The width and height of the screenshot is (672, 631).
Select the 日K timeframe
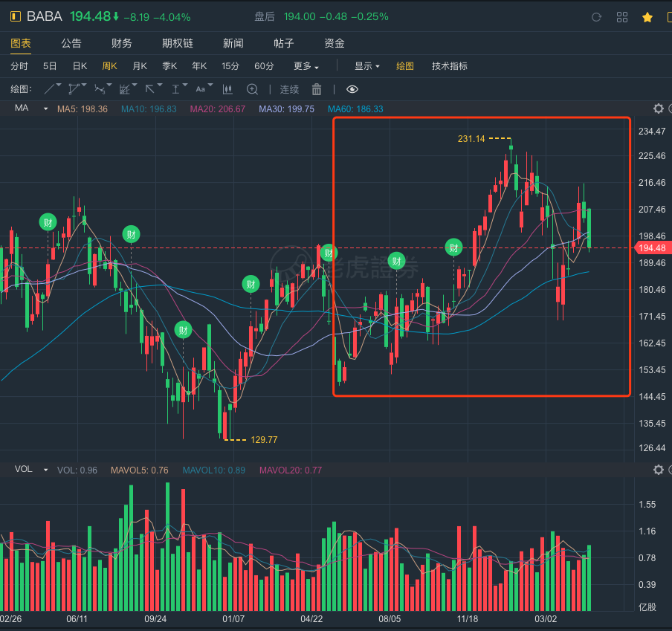[80, 66]
